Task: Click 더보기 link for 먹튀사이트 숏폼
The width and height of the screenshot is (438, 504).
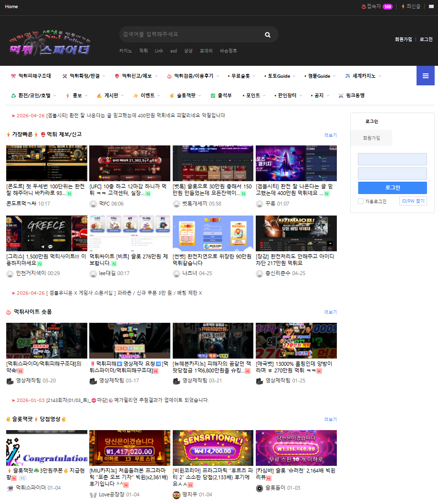Action: [x=330, y=312]
